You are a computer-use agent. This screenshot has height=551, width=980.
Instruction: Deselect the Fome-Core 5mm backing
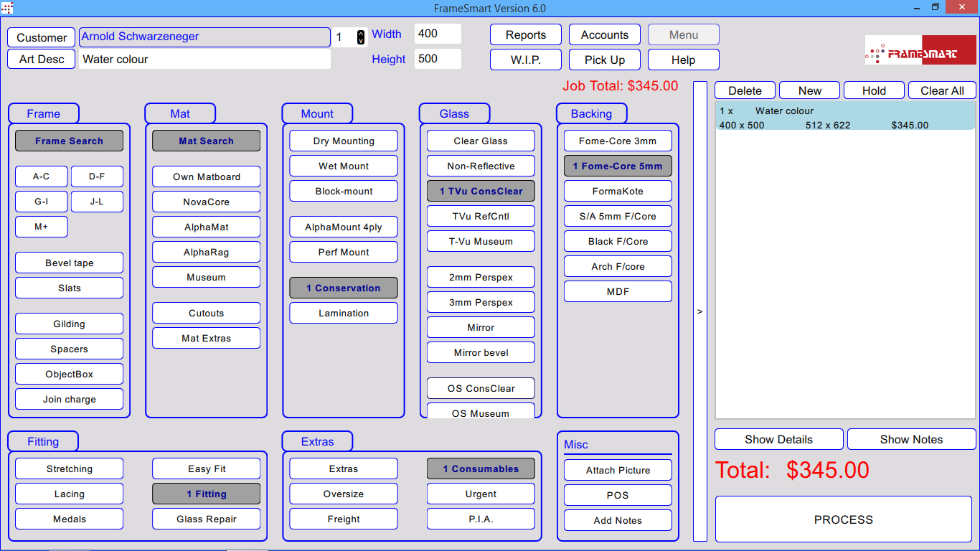coord(618,166)
